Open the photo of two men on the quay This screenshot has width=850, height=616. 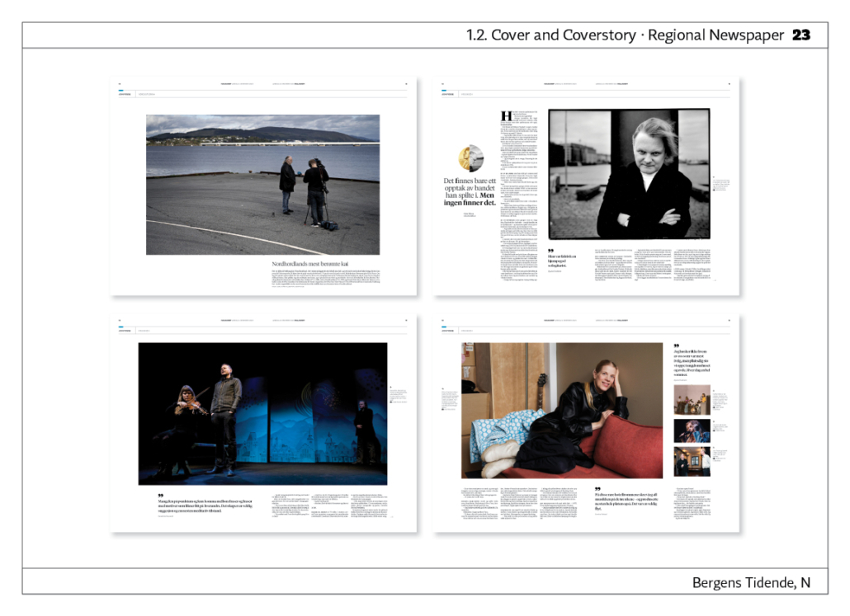point(263,184)
